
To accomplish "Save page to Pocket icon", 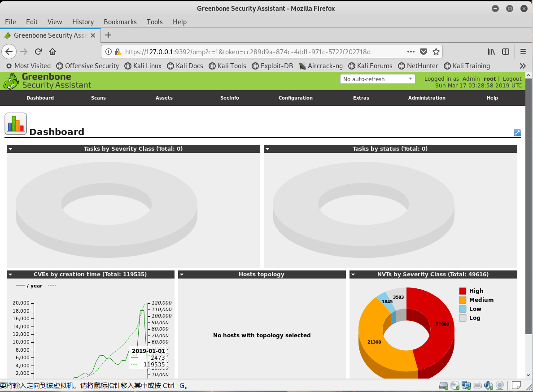I will pyautogui.click(x=424, y=52).
